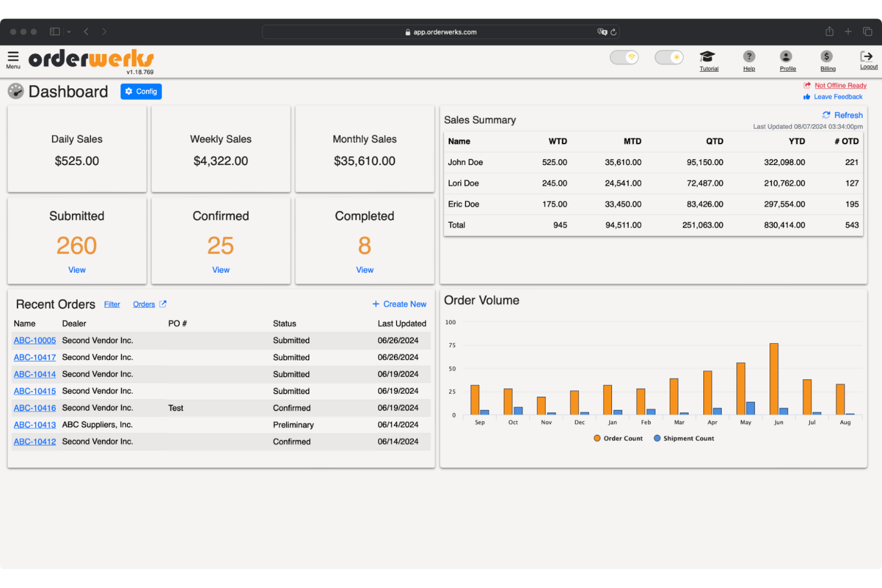Click the Tutorial label
The width and height of the screenshot is (882, 588).
pyautogui.click(x=709, y=69)
